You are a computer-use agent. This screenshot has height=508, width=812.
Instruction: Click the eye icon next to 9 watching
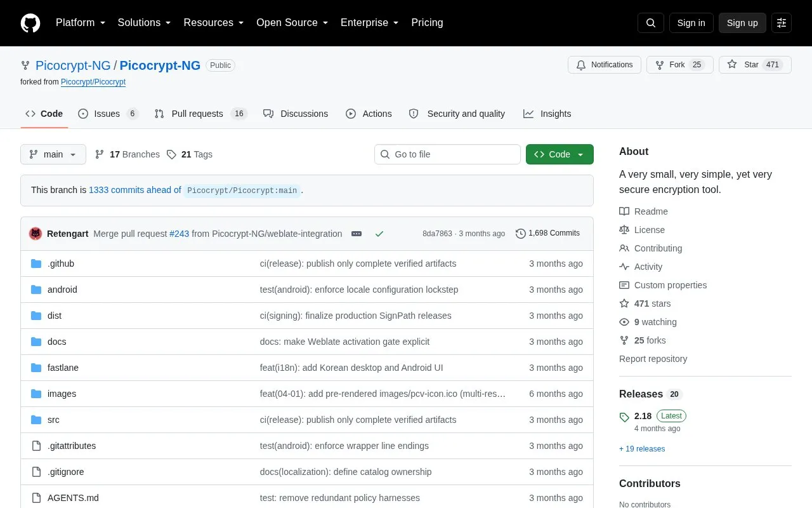coord(624,322)
